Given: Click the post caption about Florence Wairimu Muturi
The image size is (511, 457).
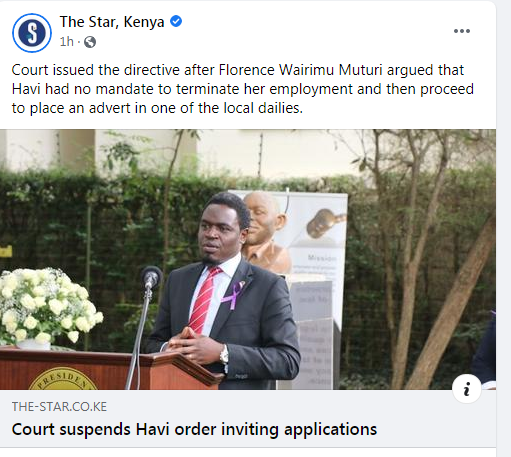Looking at the screenshot, I should (243, 89).
